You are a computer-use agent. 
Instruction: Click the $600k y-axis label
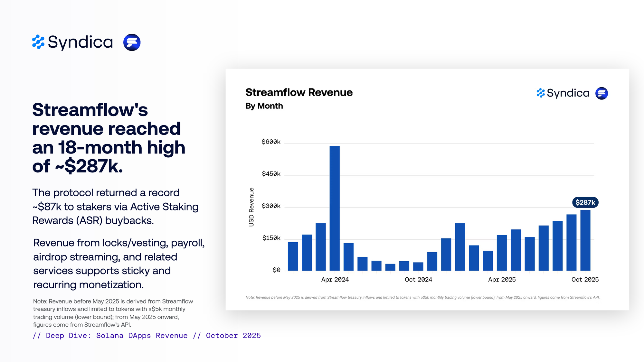271,142
